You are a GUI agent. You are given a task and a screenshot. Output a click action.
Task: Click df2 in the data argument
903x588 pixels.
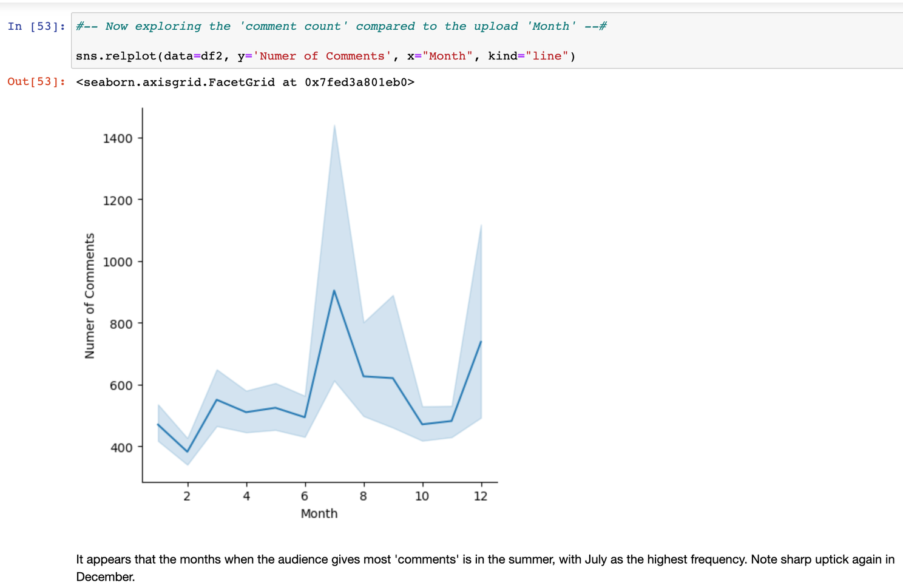(212, 56)
